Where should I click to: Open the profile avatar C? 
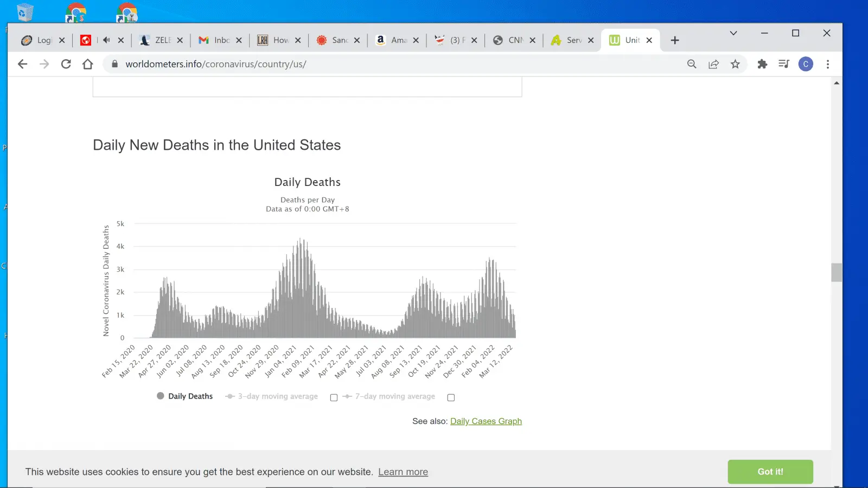click(806, 64)
